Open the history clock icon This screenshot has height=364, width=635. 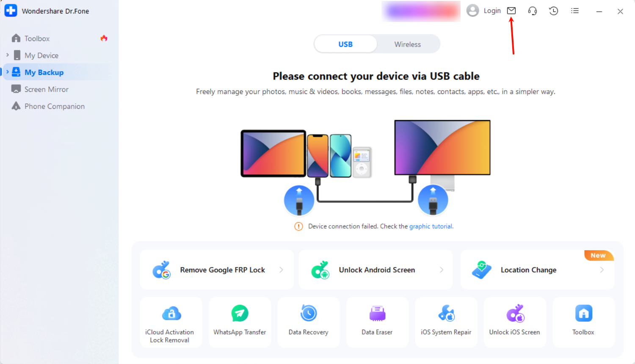554,11
